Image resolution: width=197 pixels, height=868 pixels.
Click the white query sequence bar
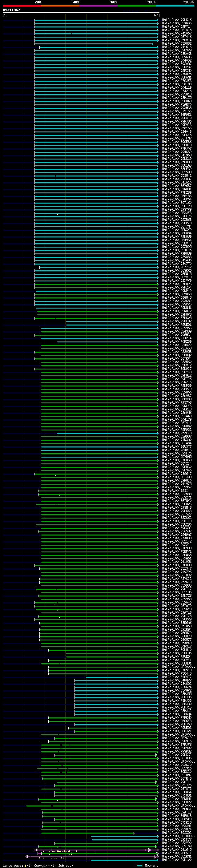pos(81,12)
